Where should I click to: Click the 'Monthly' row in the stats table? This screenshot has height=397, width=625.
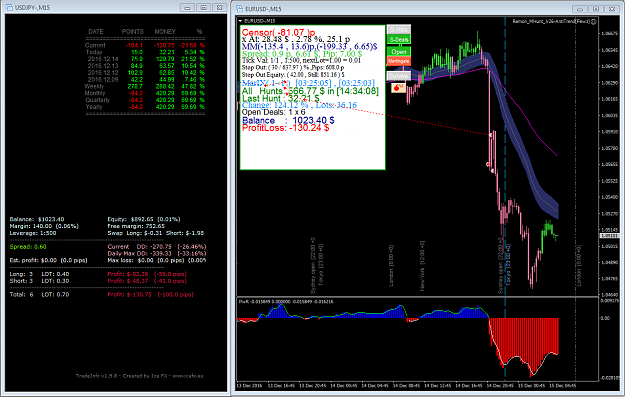point(145,93)
